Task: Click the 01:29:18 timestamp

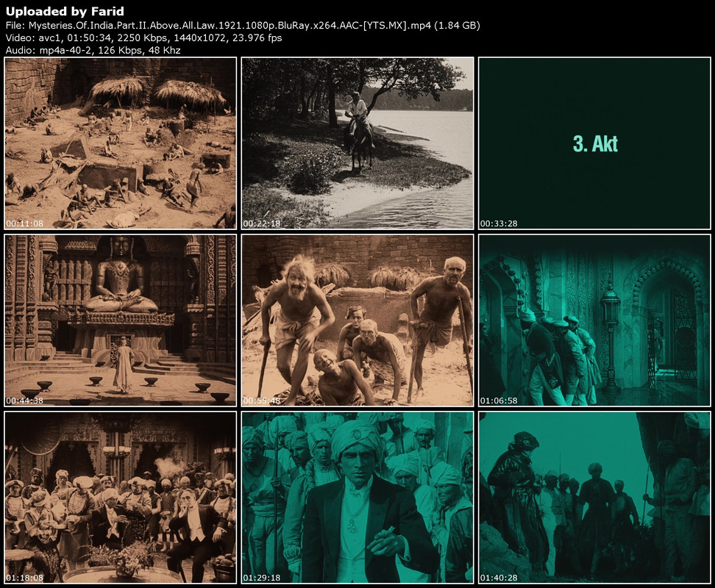Action: (x=262, y=578)
